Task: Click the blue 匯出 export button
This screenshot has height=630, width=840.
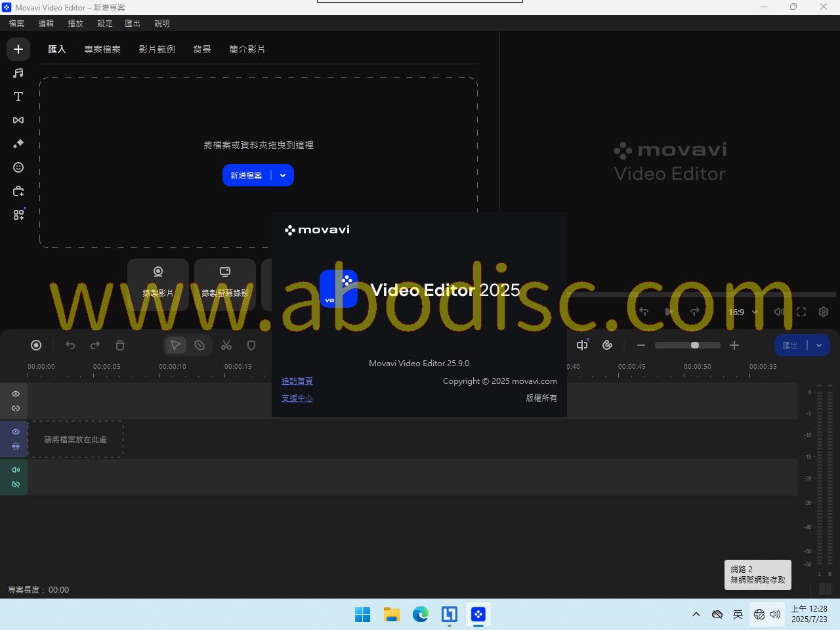Action: click(790, 345)
